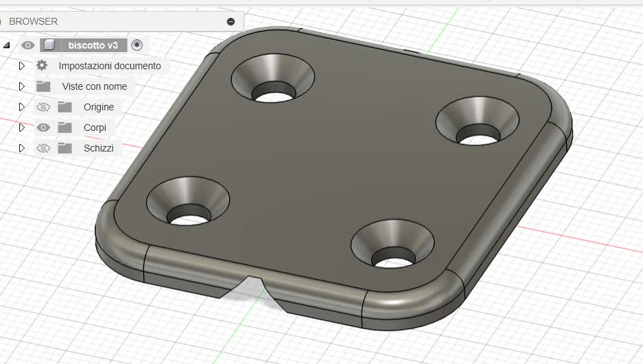Show the hidden Origine folder
643x364 pixels.
coord(43,107)
